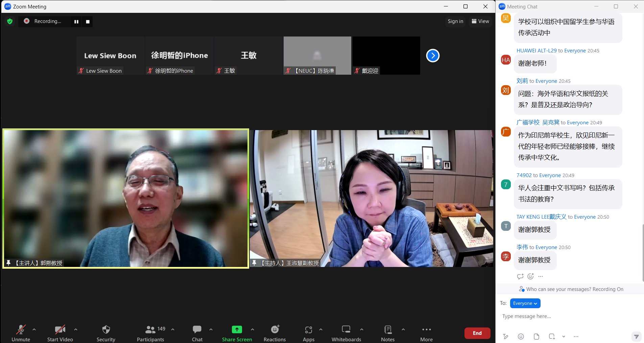Click the 刘 avatar in chat
Screen dimensions: 644x343
(506, 90)
